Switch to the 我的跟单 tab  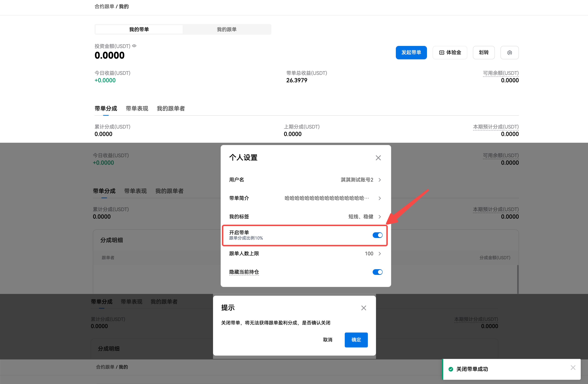(226, 29)
